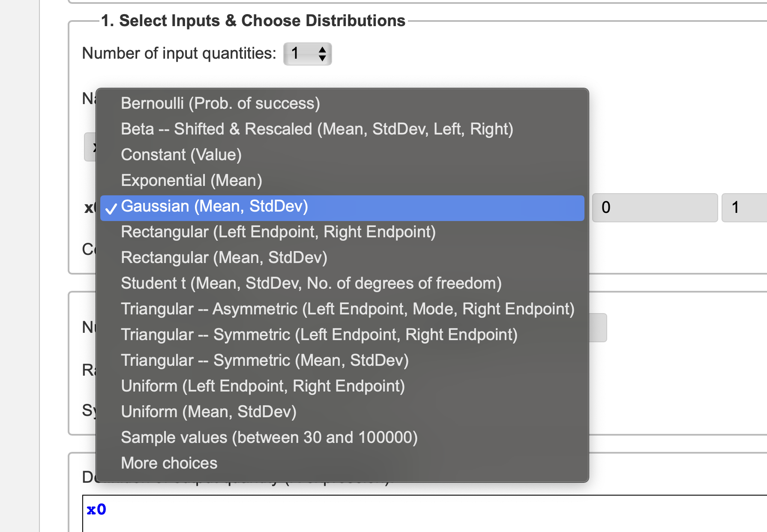Pick Uniform (Left Endpoint, Right Endpoint)
The height and width of the screenshot is (532, 767).
click(x=263, y=386)
